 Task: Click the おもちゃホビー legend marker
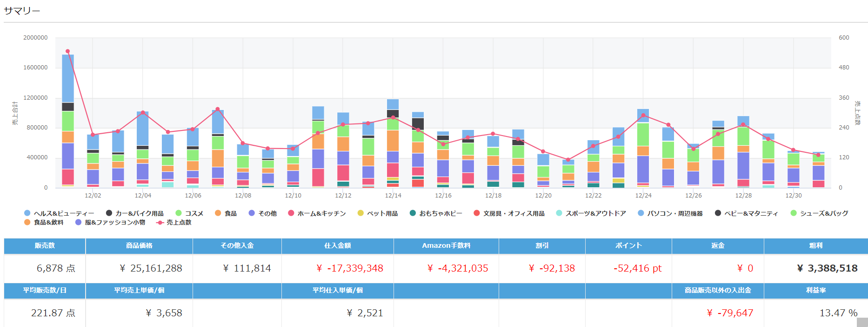(x=413, y=213)
